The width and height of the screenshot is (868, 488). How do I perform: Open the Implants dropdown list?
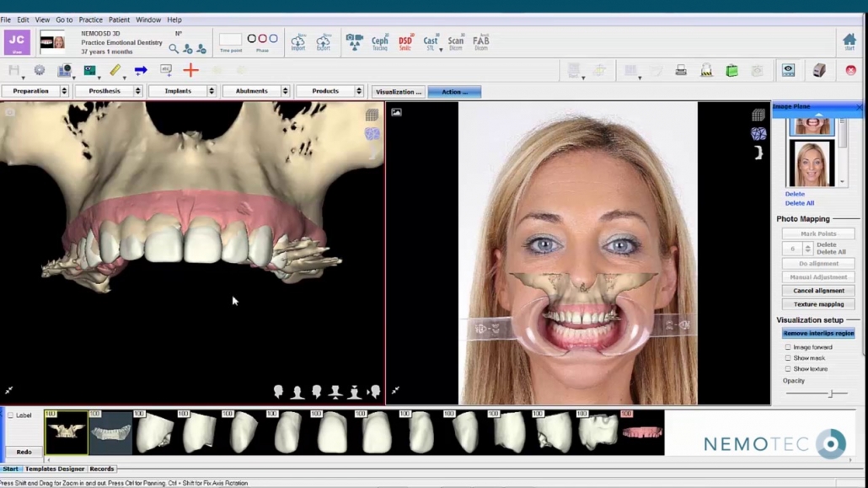point(212,91)
